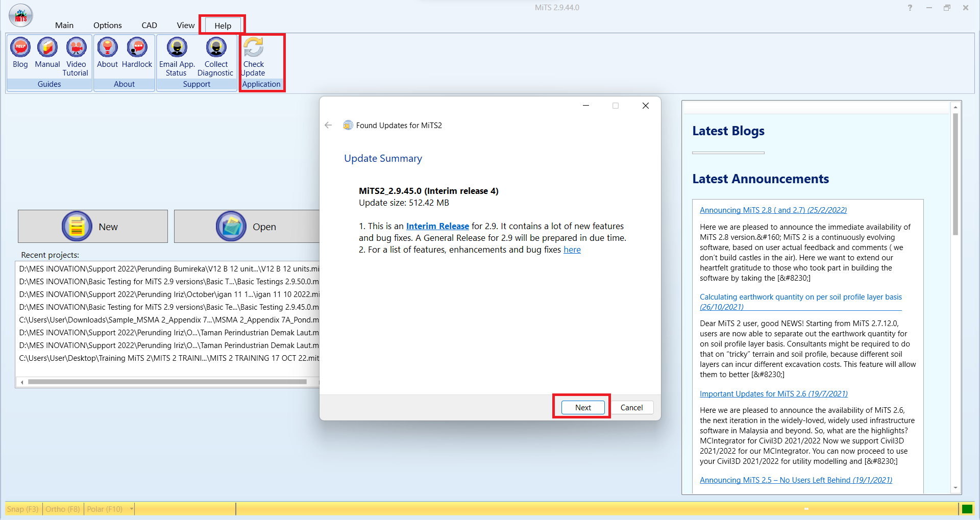Screen dimensions: 980x520
Task: Select recent project MSMA 2_Appendix 7A_Pond
Action: (169, 320)
